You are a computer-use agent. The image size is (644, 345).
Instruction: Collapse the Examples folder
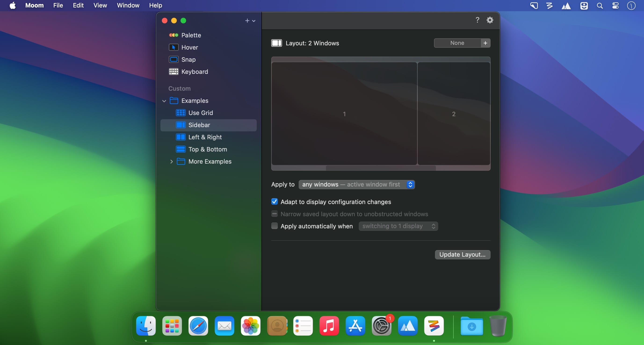[x=164, y=101]
